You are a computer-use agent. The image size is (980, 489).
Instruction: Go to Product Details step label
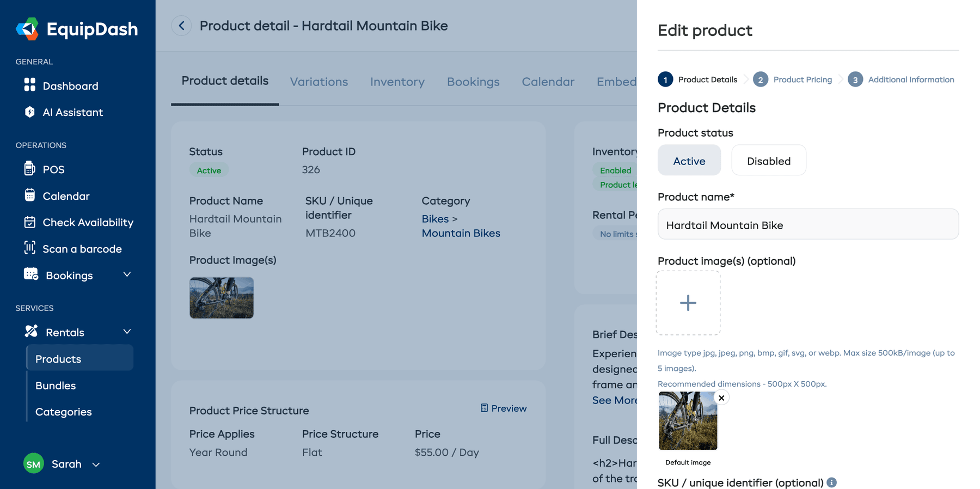coord(708,80)
